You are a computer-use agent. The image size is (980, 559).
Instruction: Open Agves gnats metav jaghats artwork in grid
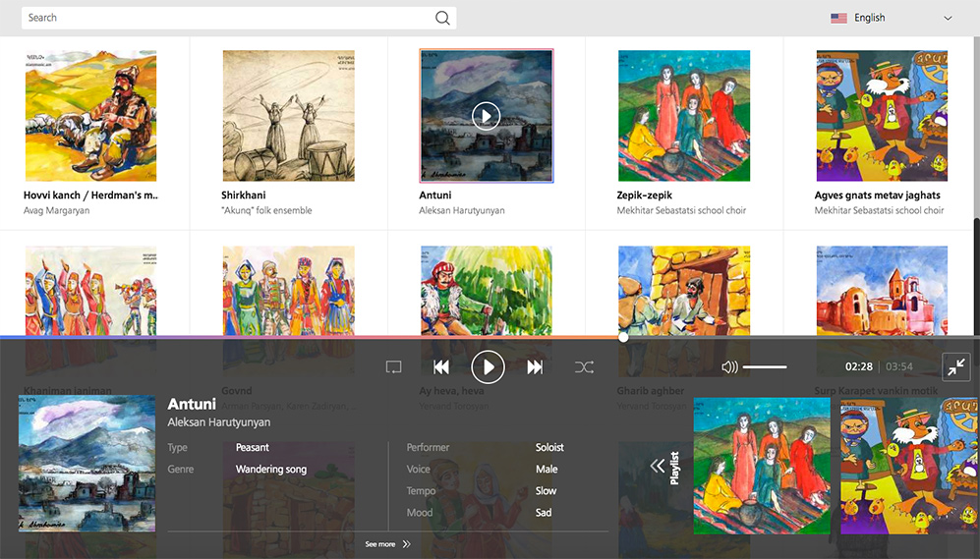[x=882, y=116]
